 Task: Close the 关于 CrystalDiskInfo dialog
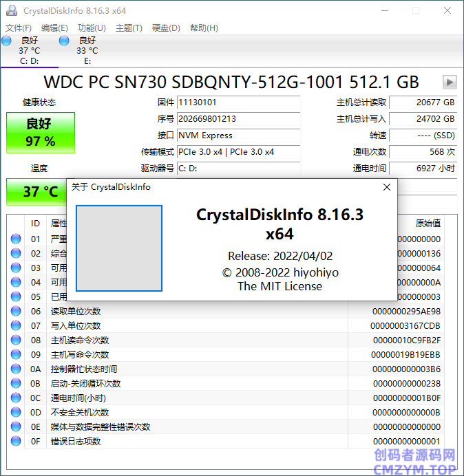387,187
